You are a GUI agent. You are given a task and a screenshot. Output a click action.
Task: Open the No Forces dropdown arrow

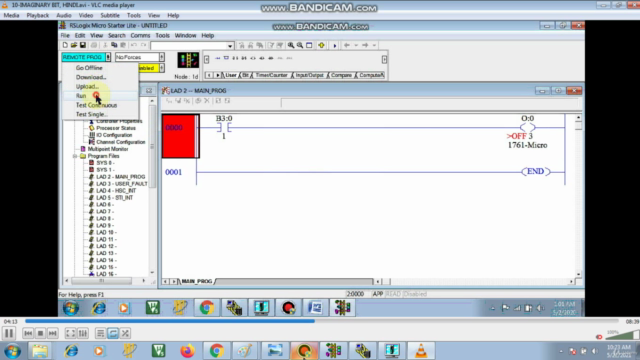(162, 57)
